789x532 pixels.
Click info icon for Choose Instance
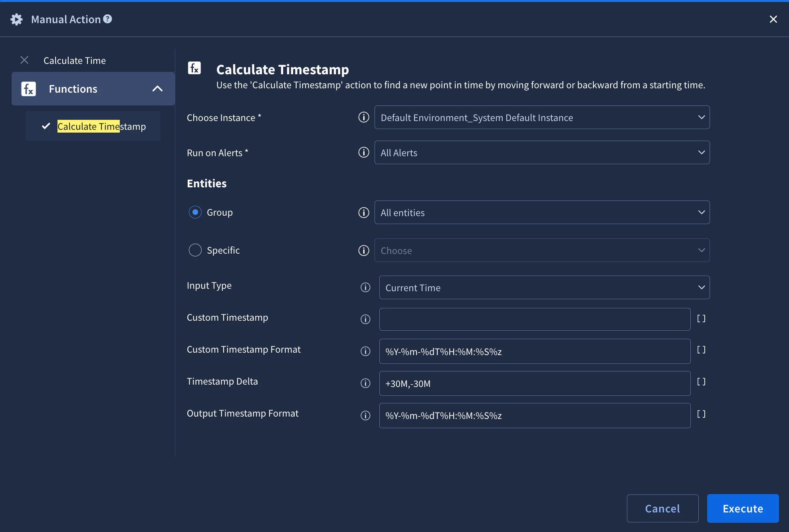pyautogui.click(x=363, y=117)
